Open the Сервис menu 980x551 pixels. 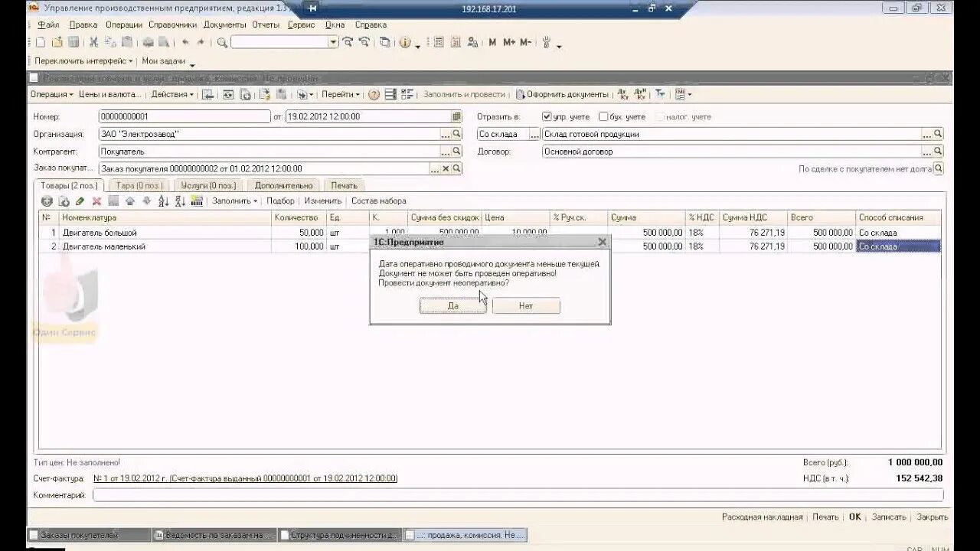tap(301, 24)
